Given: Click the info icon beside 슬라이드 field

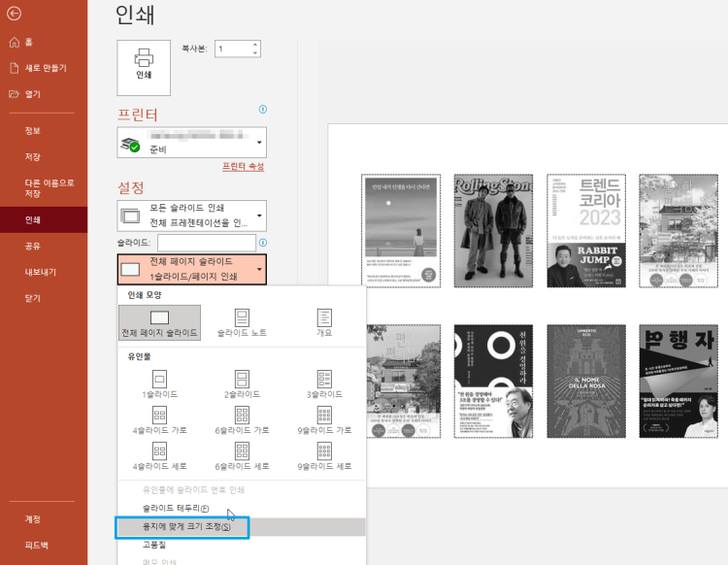Looking at the screenshot, I should click(x=263, y=243).
